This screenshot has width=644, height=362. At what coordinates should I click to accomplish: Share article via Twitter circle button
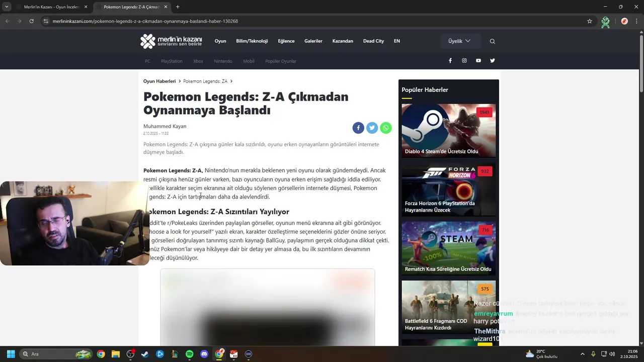[x=372, y=128]
